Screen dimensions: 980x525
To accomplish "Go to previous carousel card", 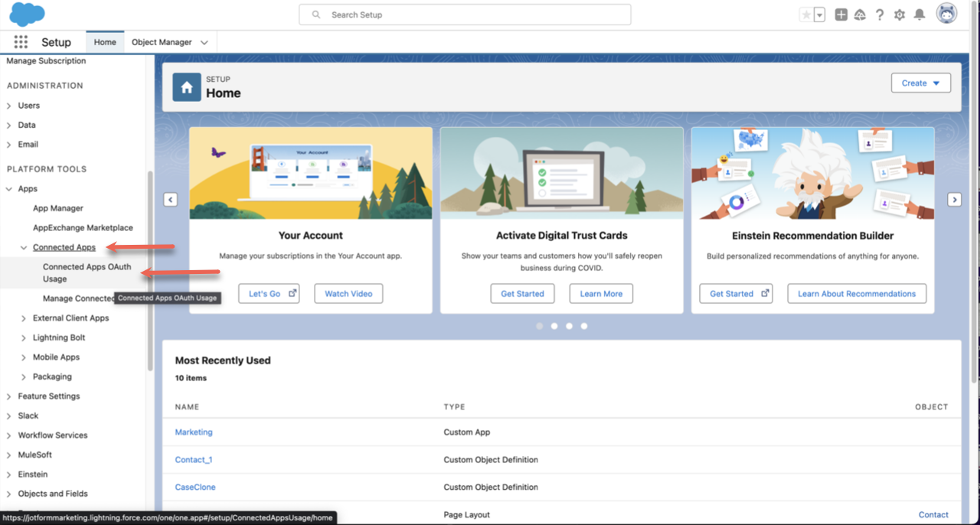I will point(170,199).
